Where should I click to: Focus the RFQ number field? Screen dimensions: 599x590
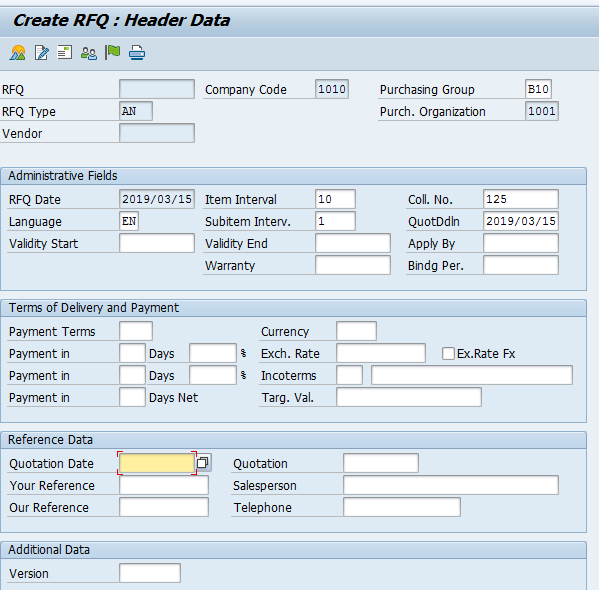157,89
